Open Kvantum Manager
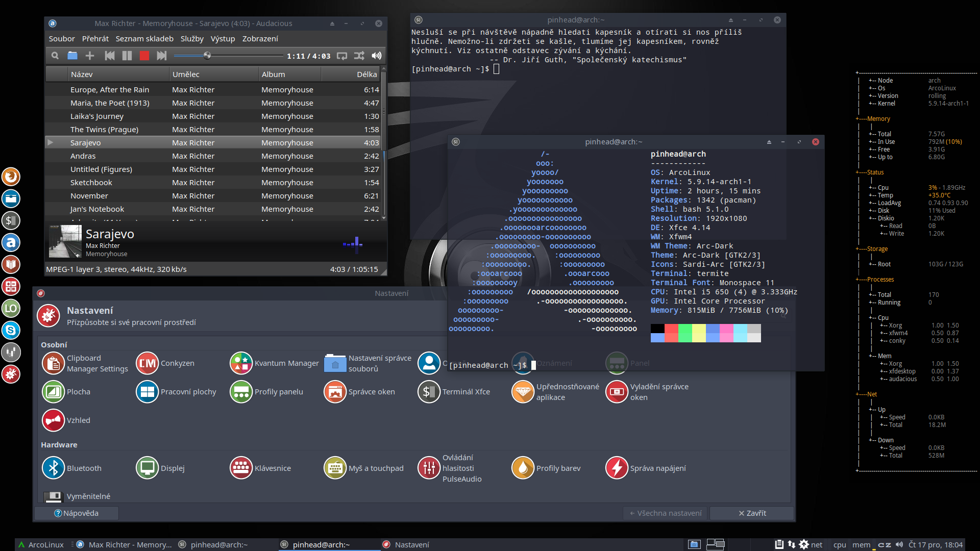Screen dimensions: 980x551 [275, 363]
